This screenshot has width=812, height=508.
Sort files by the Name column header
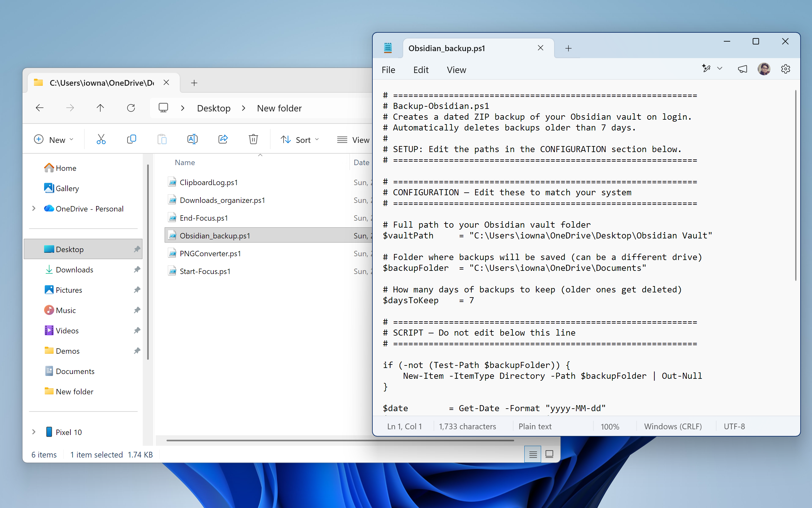(x=185, y=162)
